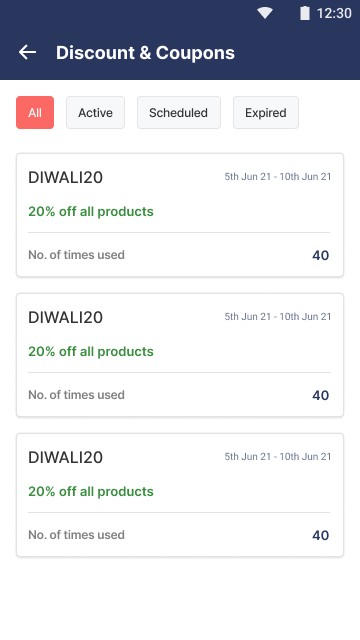Tap usage count 40 on third coupon
Image resolution: width=360 pixels, height=640 pixels.
pos(320,536)
